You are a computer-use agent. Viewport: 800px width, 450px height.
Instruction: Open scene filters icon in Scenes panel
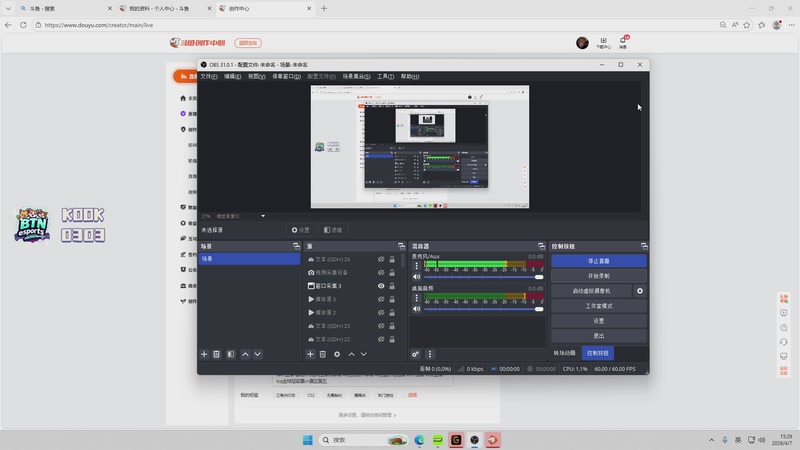231,354
